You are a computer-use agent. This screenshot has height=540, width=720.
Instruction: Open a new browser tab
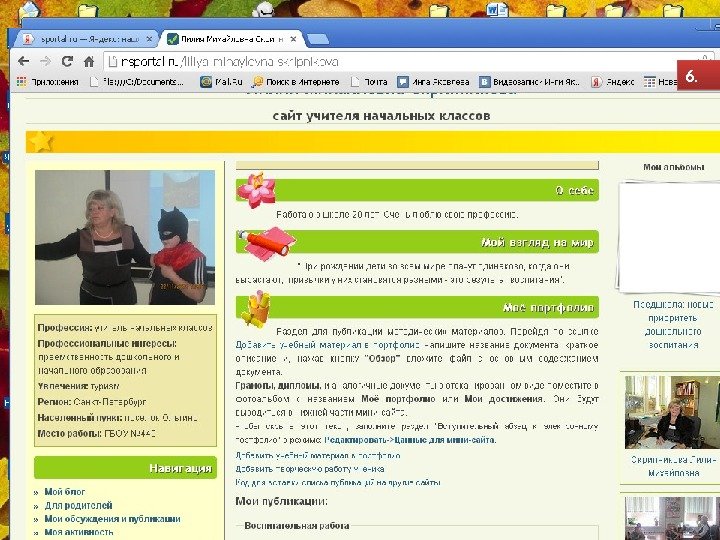click(318, 39)
